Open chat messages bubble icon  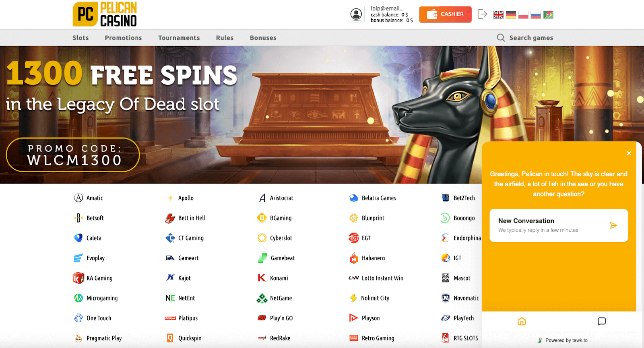pos(602,321)
